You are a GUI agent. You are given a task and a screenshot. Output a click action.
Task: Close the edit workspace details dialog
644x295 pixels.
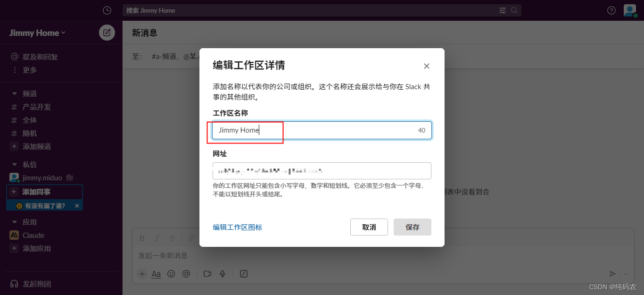[427, 66]
